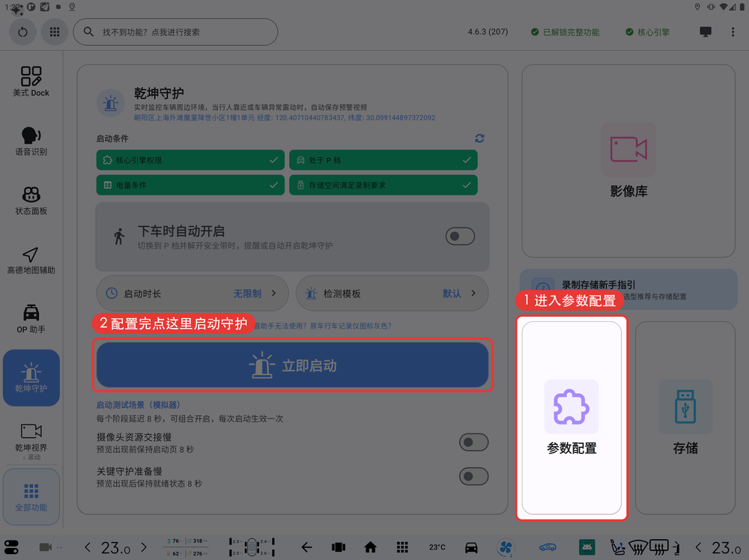This screenshot has width=749, height=560.
Task: Open 语音识别 voice recognition
Action: tap(31, 141)
